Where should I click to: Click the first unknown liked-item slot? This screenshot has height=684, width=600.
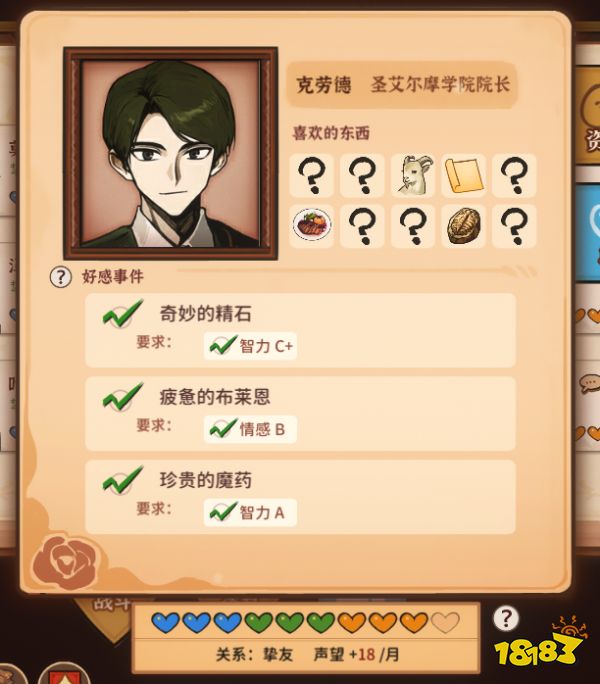coord(312,175)
